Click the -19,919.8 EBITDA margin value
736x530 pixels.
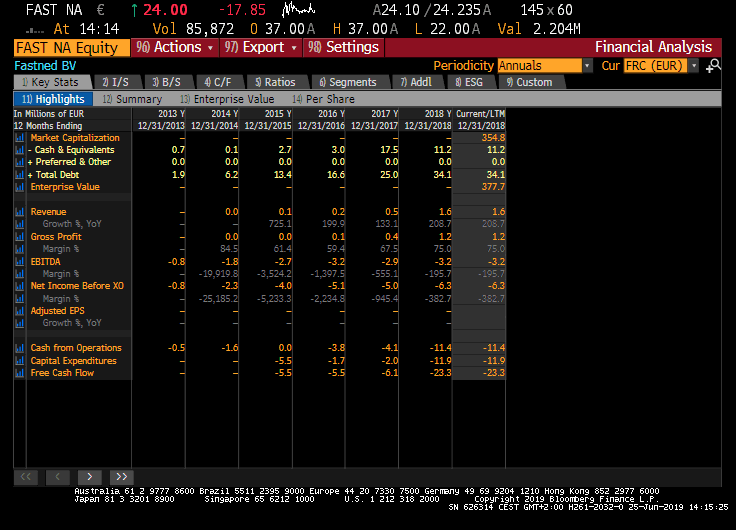(x=218, y=274)
